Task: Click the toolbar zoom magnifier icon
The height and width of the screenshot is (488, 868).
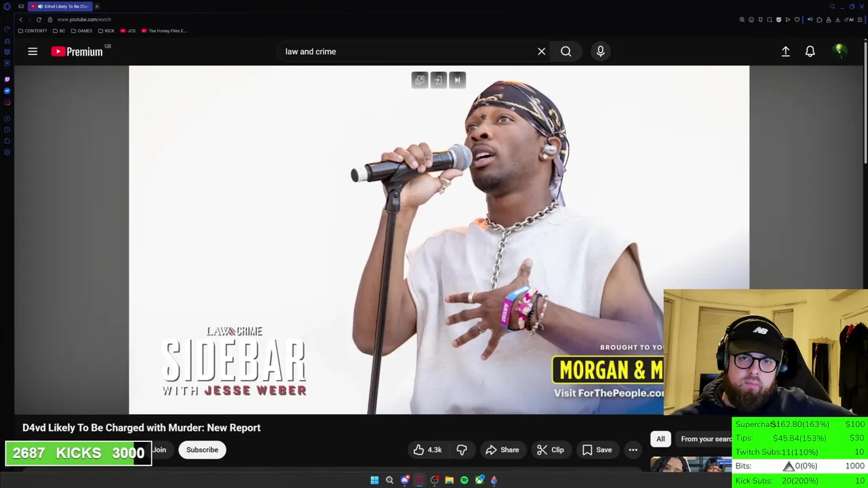Action: 742,20
